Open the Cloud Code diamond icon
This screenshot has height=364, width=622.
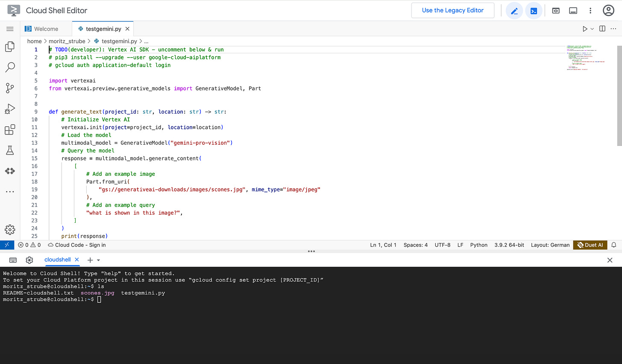pos(10,171)
